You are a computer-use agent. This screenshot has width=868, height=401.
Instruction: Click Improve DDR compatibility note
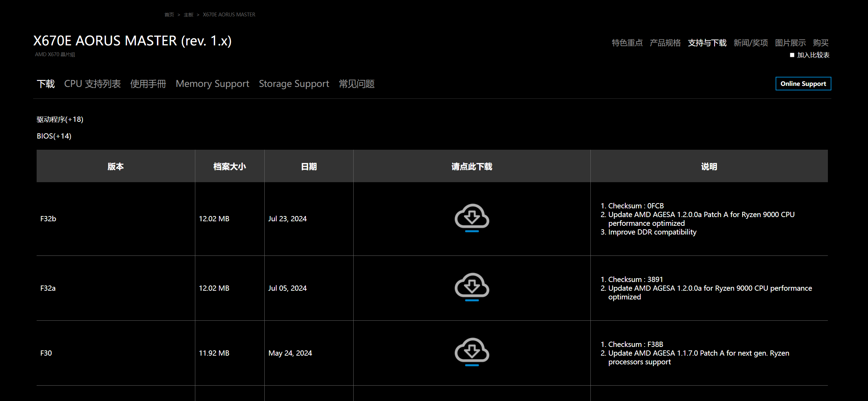coord(652,232)
